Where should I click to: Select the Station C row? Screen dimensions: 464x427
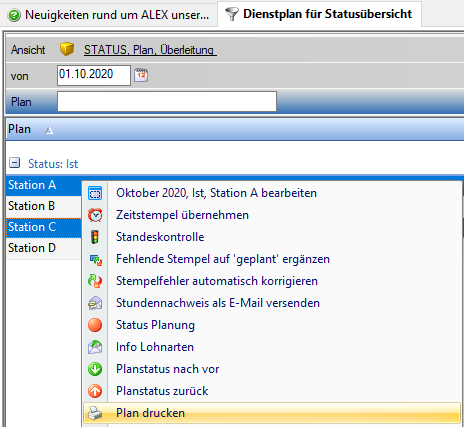click(44, 227)
